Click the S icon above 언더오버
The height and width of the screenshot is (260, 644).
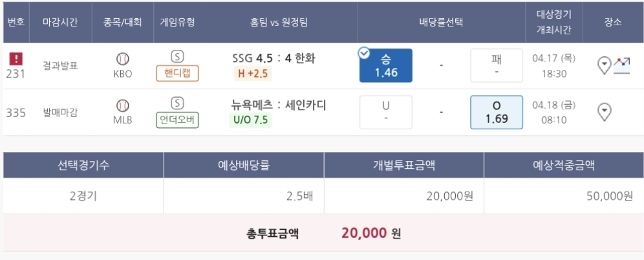(177, 103)
